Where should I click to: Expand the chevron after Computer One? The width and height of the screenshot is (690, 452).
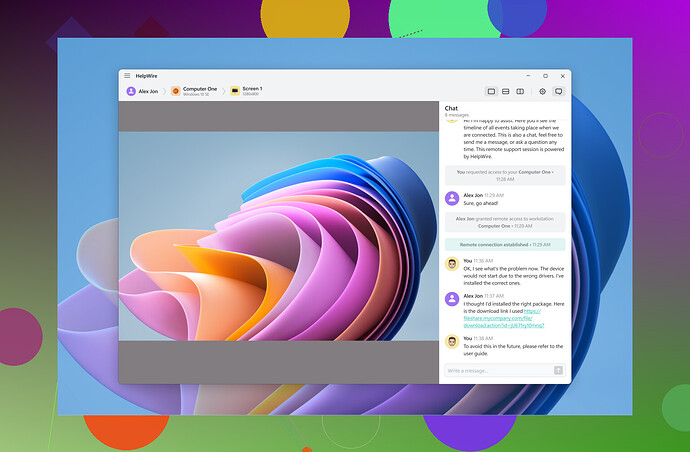tap(224, 91)
